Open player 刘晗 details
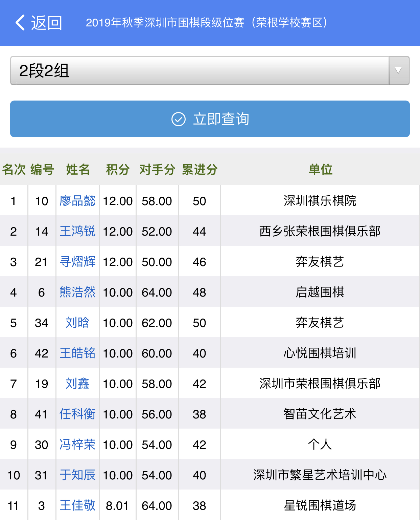420x520 pixels. pyautogui.click(x=77, y=323)
